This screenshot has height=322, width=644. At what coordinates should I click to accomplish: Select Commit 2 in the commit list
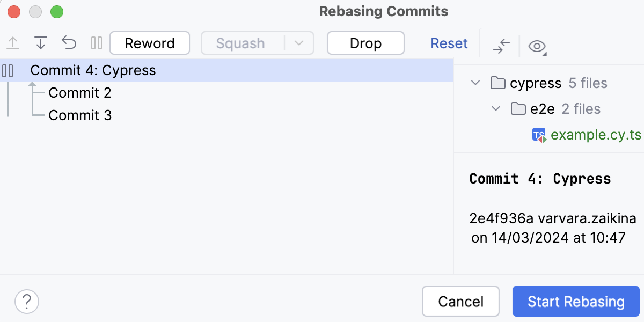click(80, 92)
